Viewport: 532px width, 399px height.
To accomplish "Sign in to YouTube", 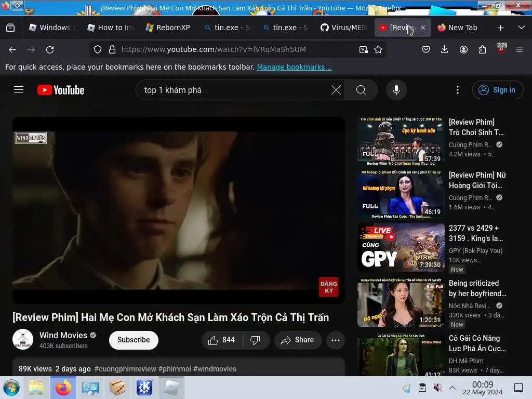I will click(497, 90).
